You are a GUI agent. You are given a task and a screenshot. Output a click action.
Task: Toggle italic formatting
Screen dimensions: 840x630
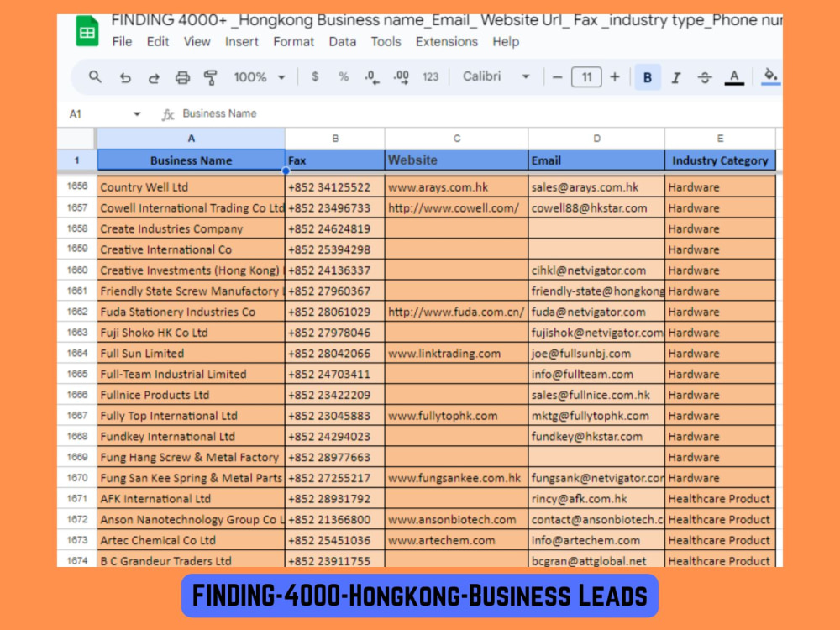[x=676, y=77]
